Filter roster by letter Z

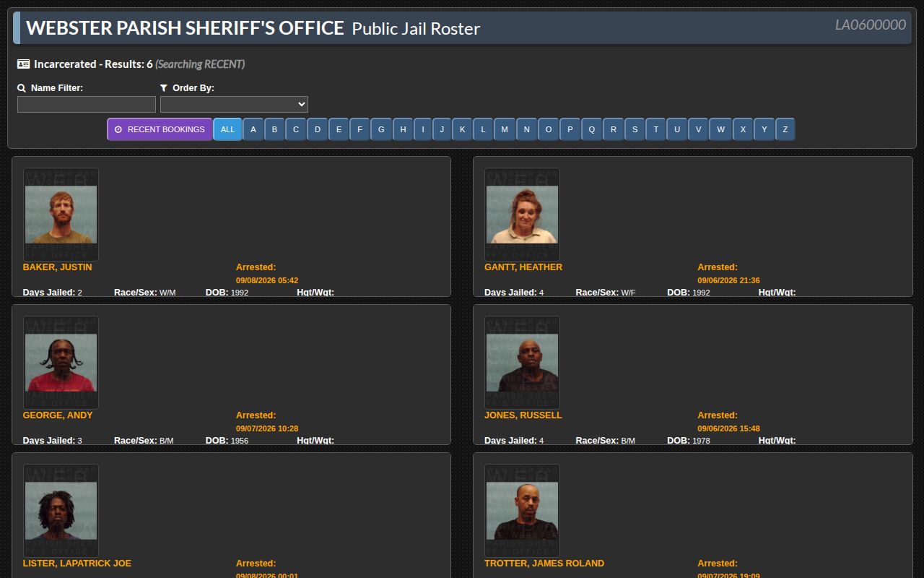tap(785, 129)
